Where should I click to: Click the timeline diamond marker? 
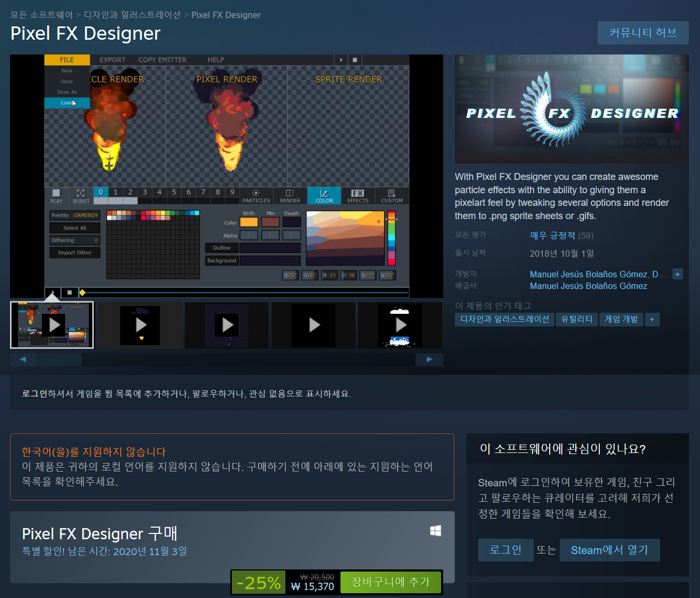coord(82,293)
